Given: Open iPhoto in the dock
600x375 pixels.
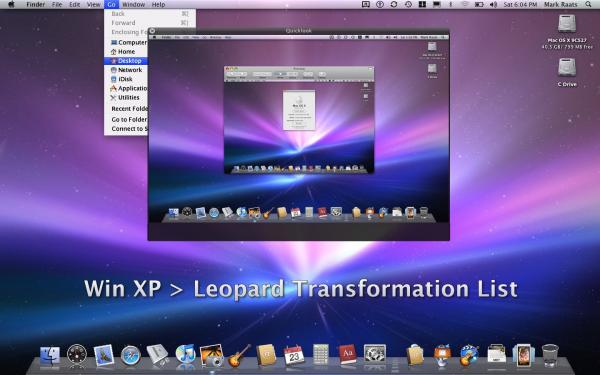Looking at the screenshot, I should [212, 355].
